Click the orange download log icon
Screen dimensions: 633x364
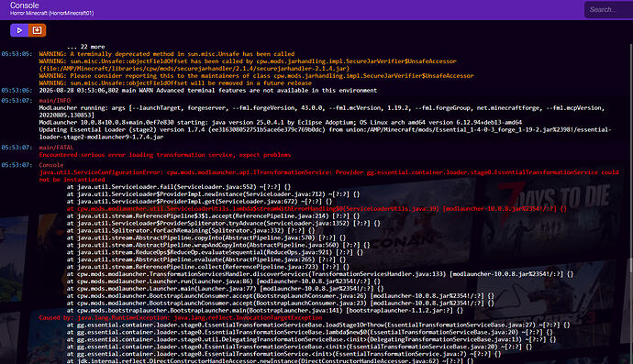(x=37, y=30)
